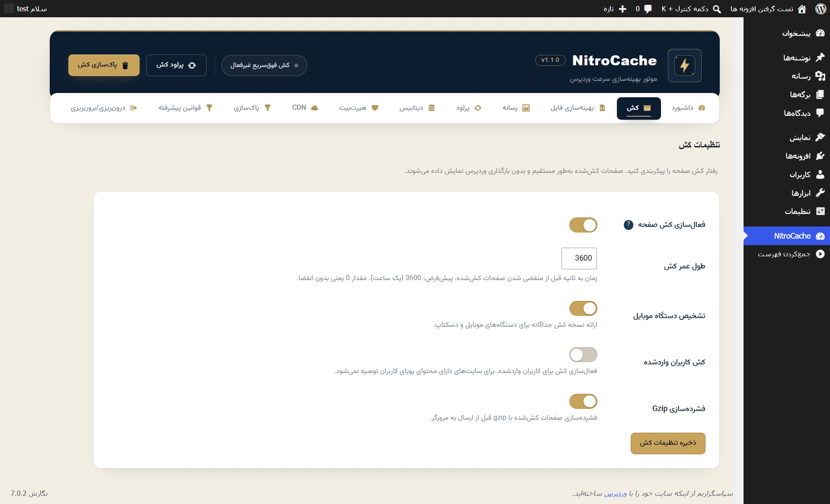The height and width of the screenshot is (504, 830).
Task: Open the پرلود tab
Action: tap(469, 108)
